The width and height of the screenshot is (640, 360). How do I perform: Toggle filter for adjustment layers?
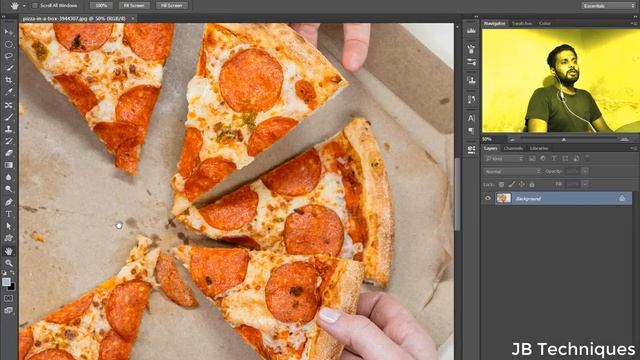click(x=543, y=158)
